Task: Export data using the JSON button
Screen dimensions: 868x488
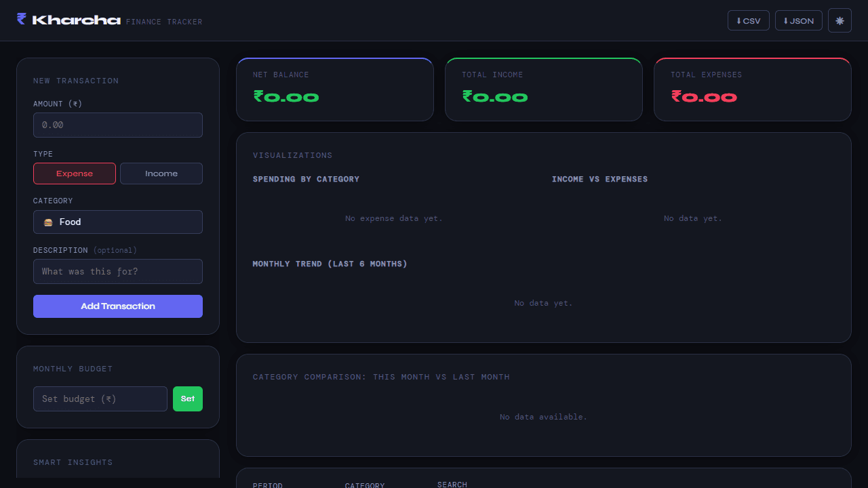Action: (x=799, y=20)
